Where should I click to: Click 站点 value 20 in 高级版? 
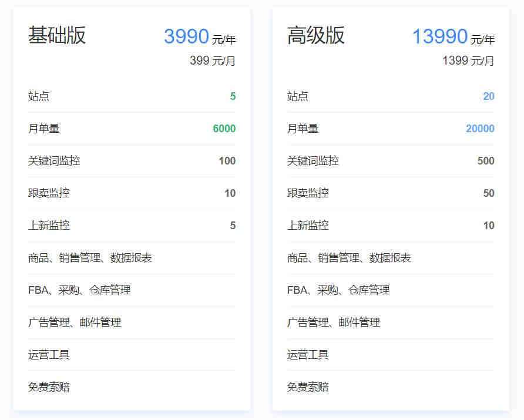[x=489, y=96]
